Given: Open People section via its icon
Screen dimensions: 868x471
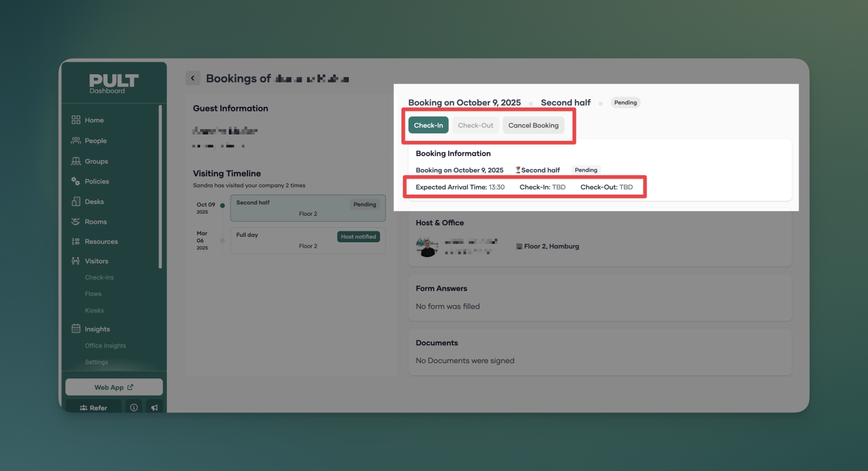Looking at the screenshot, I should click(76, 141).
